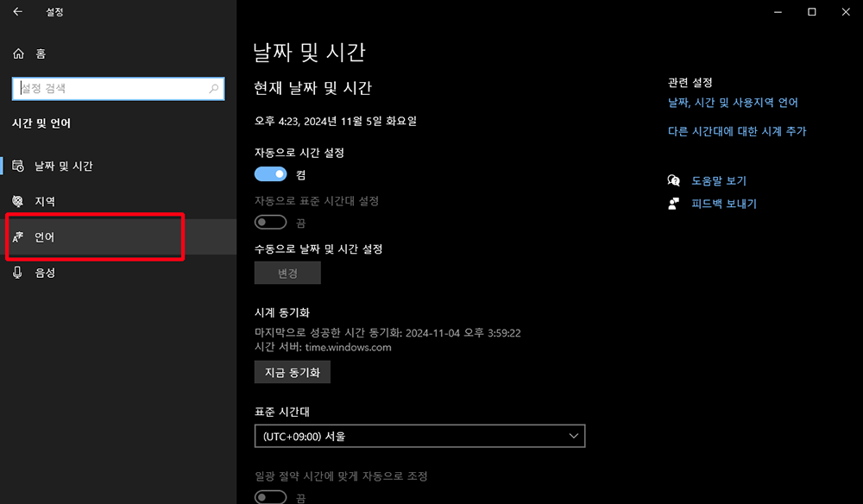Turn off 자동으로 시간 설정 toggle

[270, 174]
